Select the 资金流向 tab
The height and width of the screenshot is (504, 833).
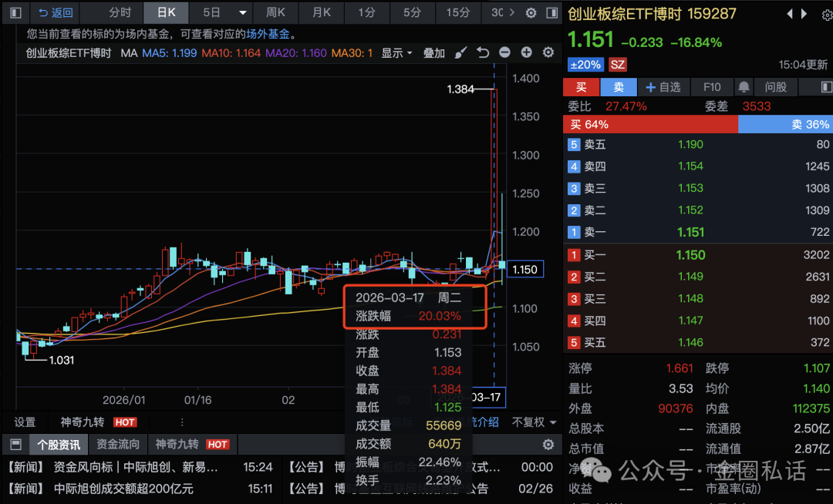coord(118,445)
